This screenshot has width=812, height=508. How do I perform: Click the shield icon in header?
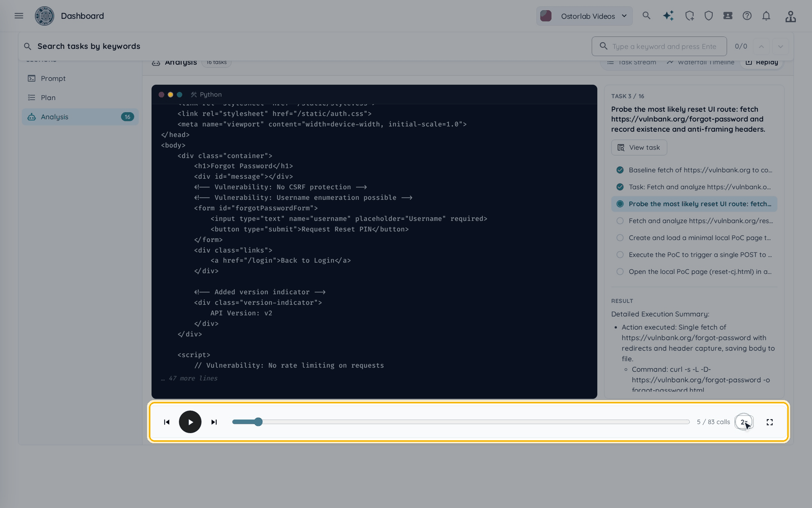click(709, 16)
